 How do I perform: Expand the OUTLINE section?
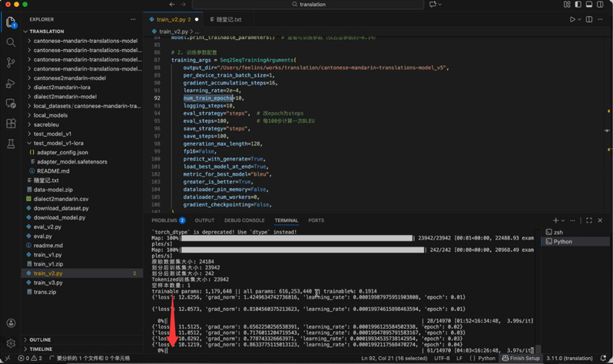[40, 339]
